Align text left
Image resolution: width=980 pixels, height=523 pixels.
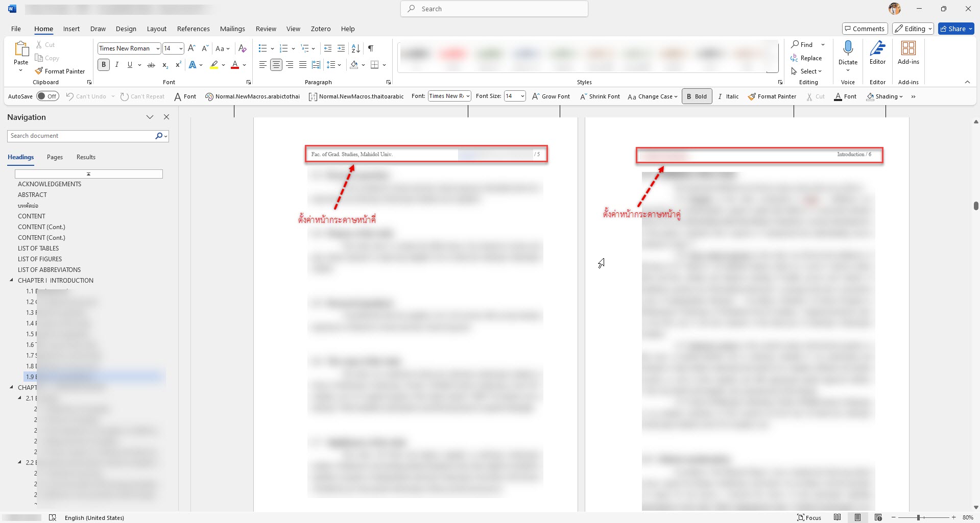(262, 65)
